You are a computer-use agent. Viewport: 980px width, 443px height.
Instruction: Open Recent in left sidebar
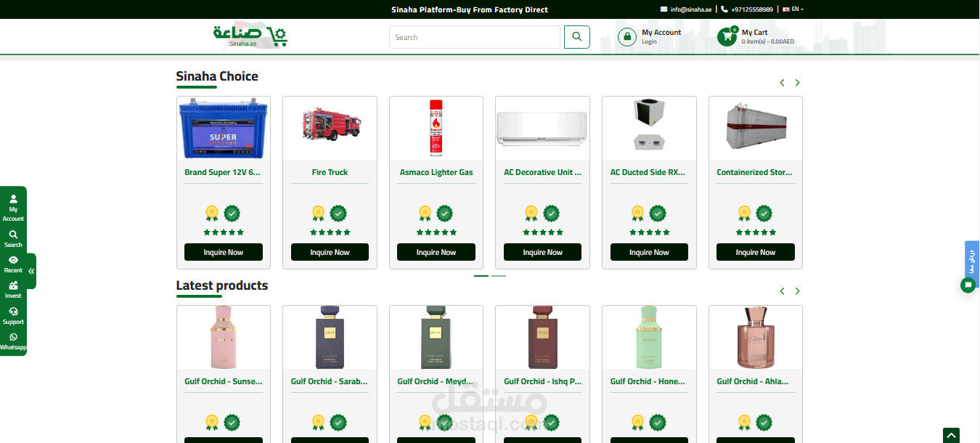[13, 264]
